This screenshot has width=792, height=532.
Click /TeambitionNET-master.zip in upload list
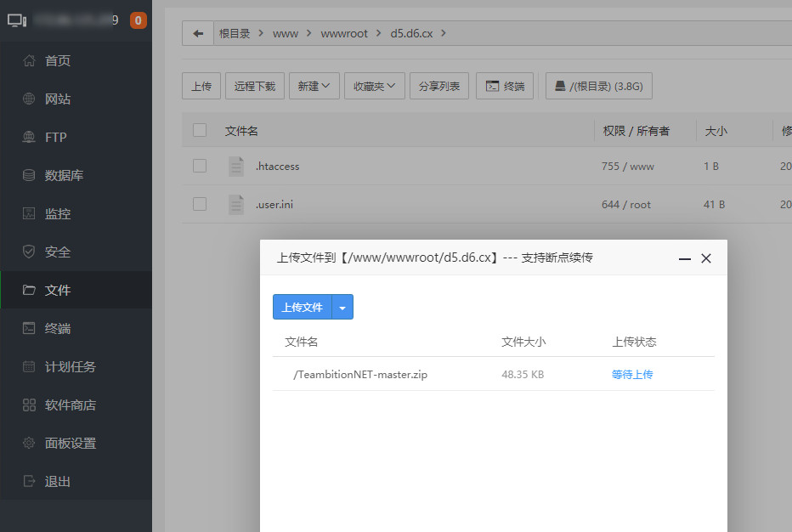pyautogui.click(x=360, y=375)
